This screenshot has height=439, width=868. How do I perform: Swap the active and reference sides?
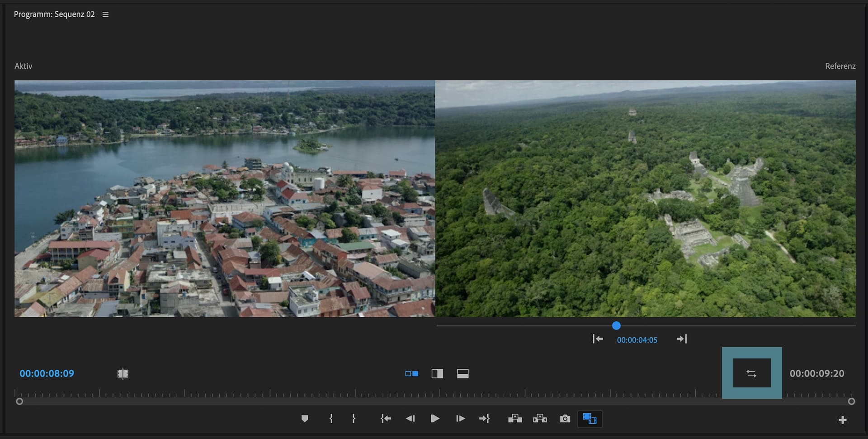pos(751,373)
